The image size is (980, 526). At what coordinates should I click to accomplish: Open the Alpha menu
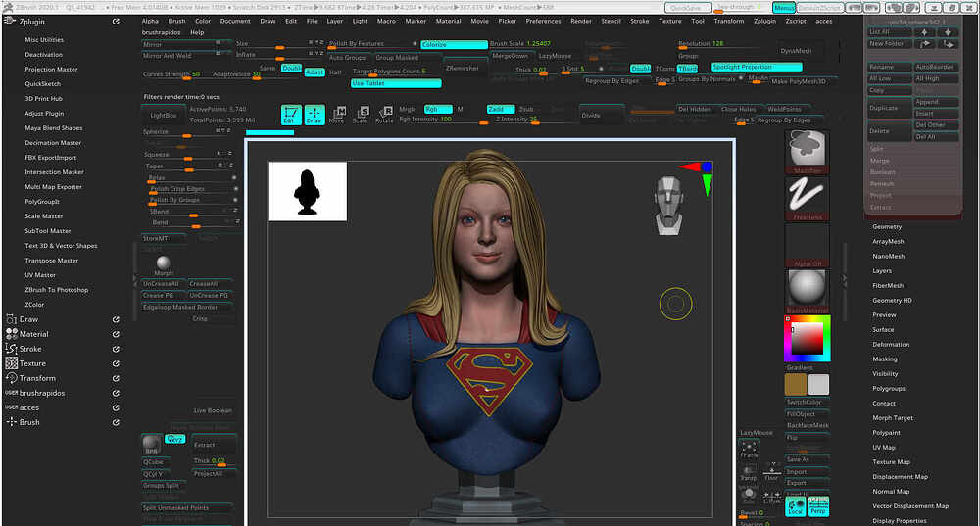click(x=150, y=21)
